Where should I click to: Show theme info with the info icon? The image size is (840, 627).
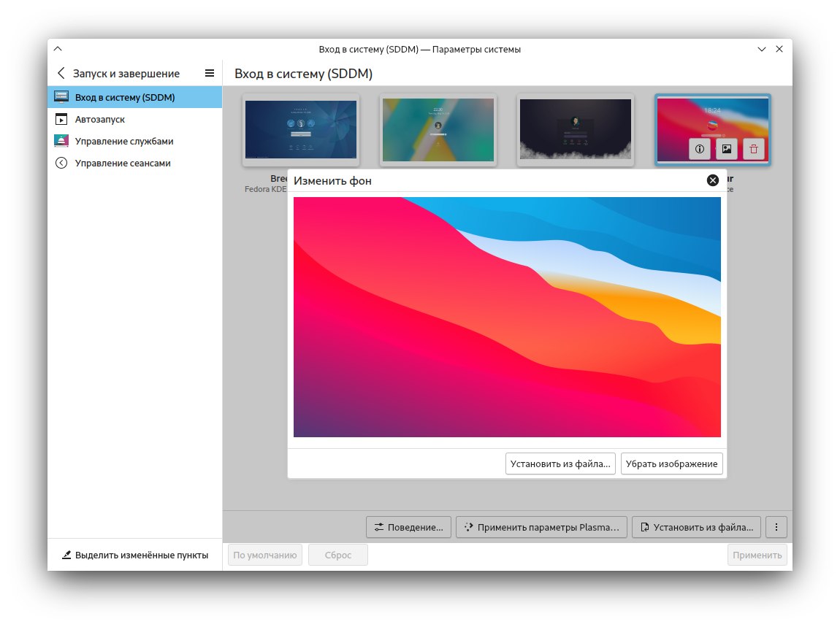point(700,150)
